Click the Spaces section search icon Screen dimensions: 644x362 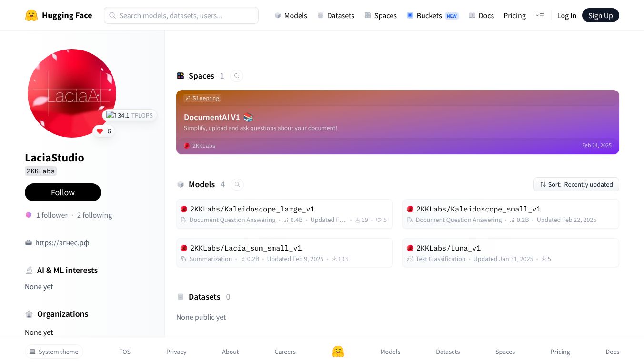coord(237,76)
